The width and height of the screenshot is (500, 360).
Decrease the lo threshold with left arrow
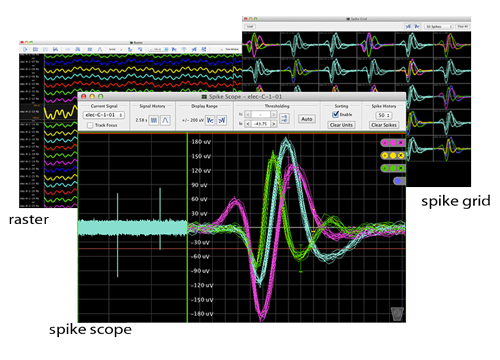click(248, 124)
